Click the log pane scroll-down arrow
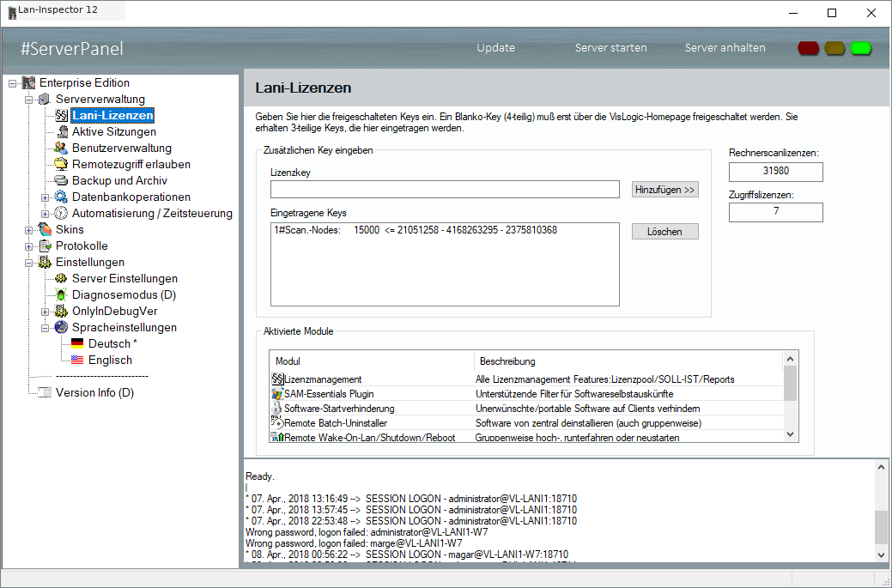Image resolution: width=892 pixels, height=588 pixels. click(x=881, y=555)
